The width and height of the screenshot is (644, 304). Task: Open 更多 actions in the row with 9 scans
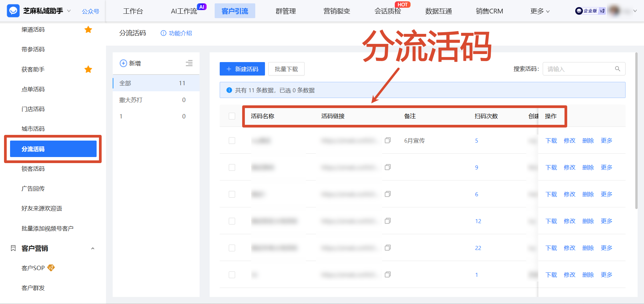(x=606, y=167)
